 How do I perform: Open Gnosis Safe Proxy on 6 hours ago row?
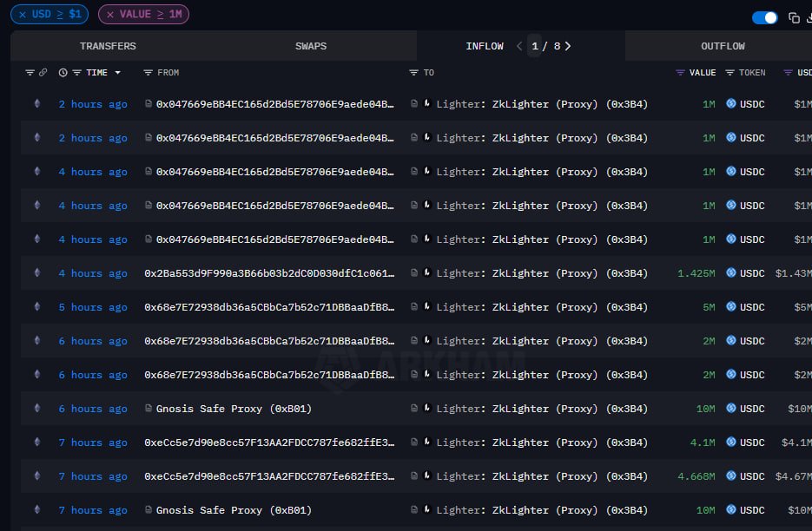234,409
